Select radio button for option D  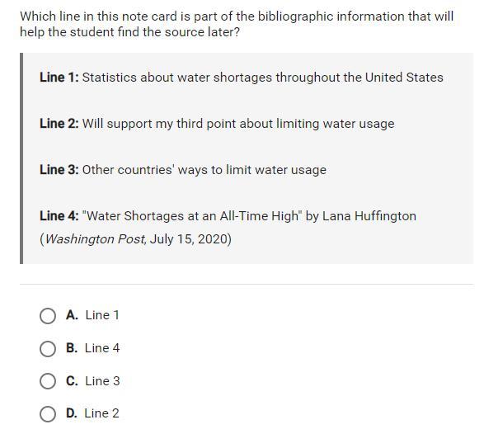pyautogui.click(x=48, y=414)
